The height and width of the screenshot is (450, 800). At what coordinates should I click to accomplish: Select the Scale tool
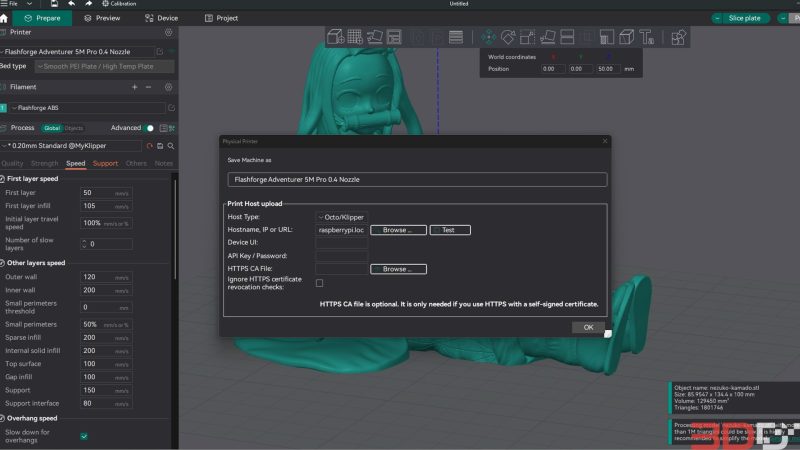click(x=528, y=37)
